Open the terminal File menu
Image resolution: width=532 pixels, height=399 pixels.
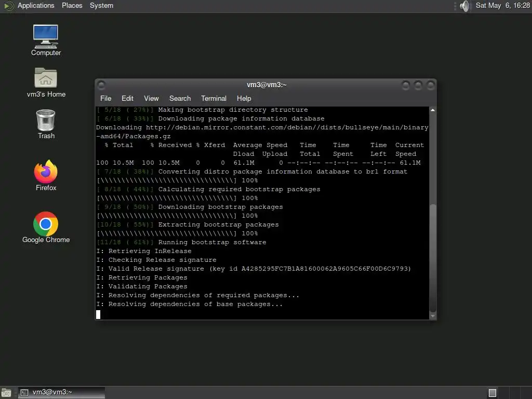(105, 98)
